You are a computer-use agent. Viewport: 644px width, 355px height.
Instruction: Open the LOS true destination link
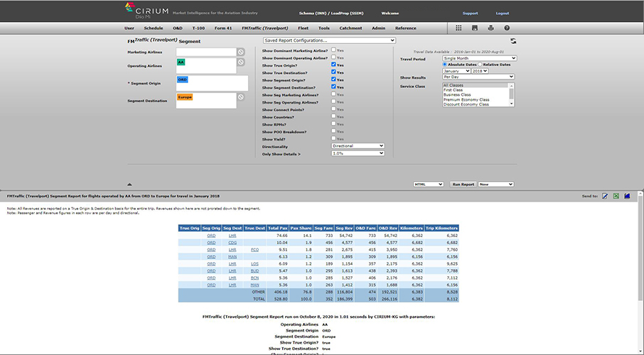(254, 264)
